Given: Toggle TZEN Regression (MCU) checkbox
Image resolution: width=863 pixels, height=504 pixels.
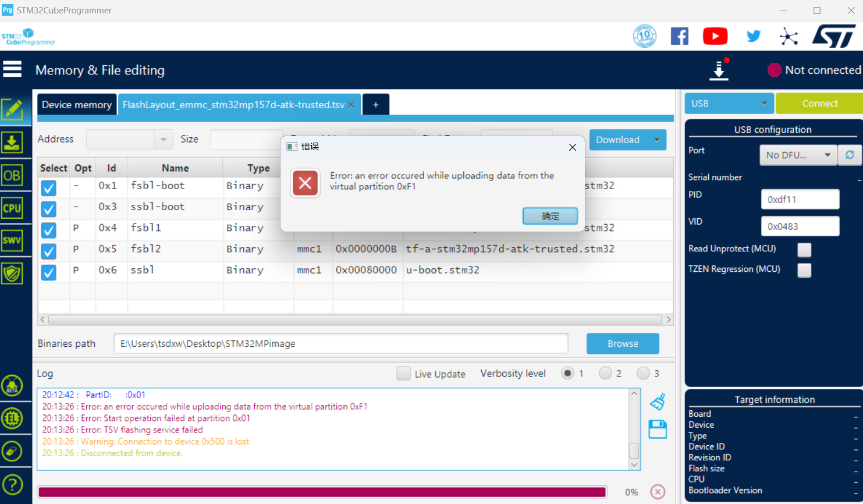Looking at the screenshot, I should (804, 270).
